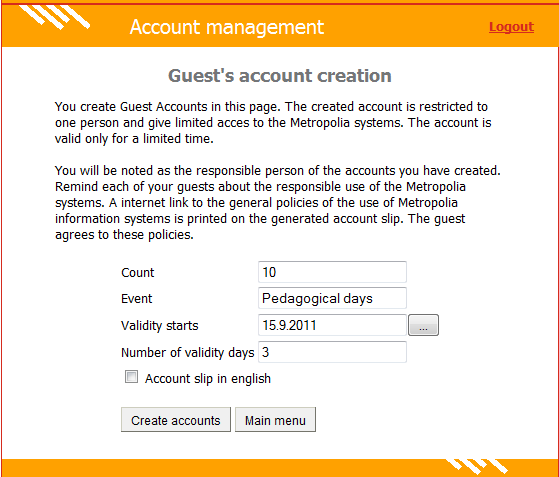Focus the Number of validity days field
This screenshot has width=559, height=477.
point(332,352)
